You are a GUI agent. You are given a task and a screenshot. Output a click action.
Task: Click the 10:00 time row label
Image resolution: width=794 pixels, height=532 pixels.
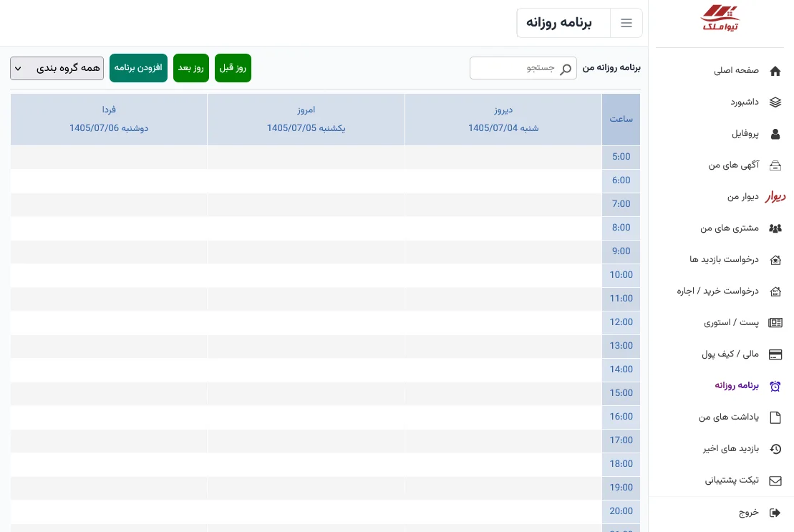[x=621, y=275]
